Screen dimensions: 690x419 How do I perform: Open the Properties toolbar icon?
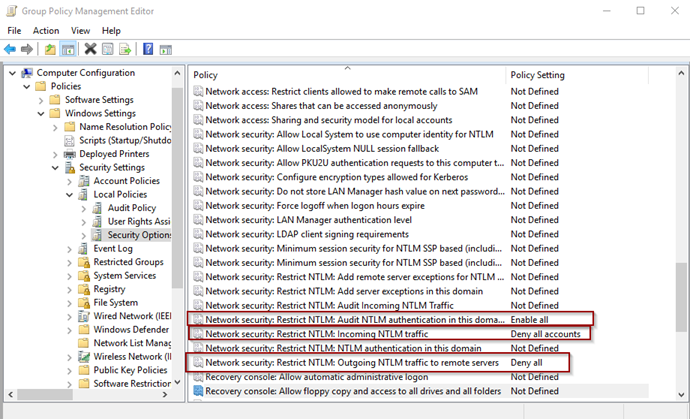pos(107,49)
